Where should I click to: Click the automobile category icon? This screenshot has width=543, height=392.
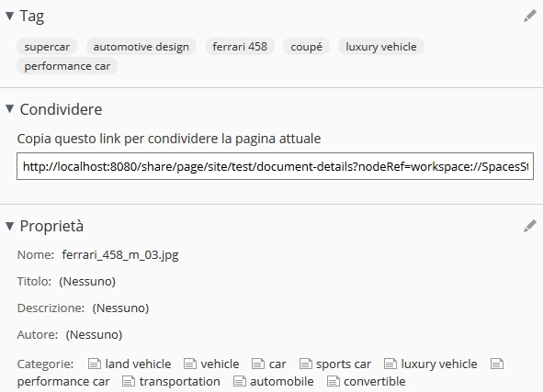pos(239,381)
